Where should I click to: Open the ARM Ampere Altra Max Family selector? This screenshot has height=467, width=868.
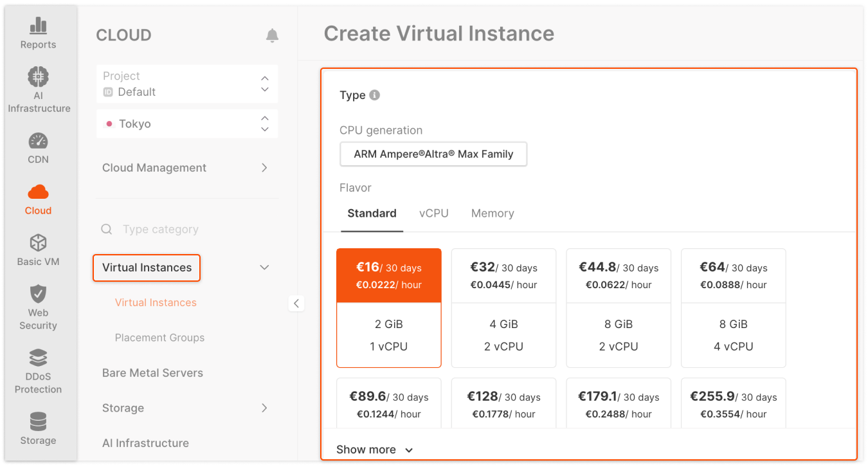[433, 154]
